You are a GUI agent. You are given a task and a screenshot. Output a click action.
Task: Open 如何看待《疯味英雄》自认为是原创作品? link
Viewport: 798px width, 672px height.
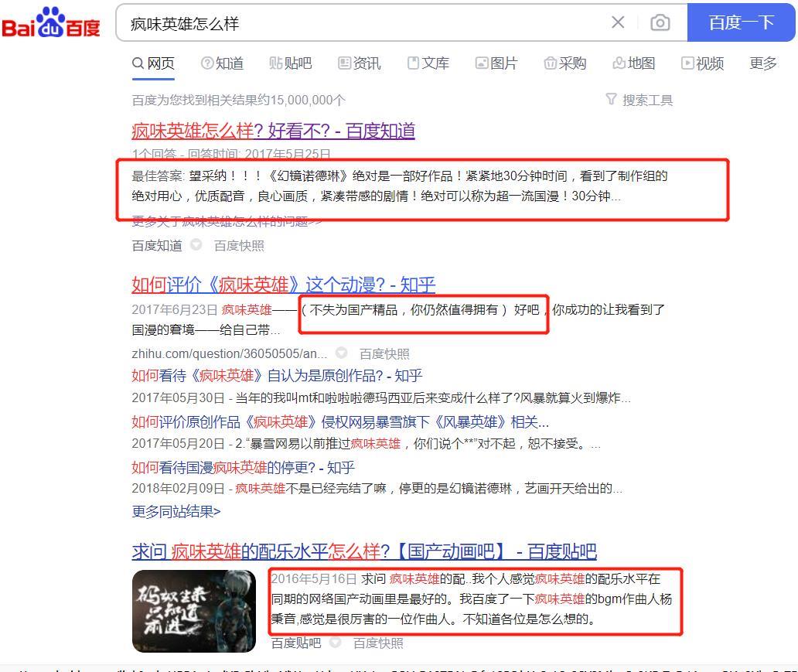tap(277, 377)
